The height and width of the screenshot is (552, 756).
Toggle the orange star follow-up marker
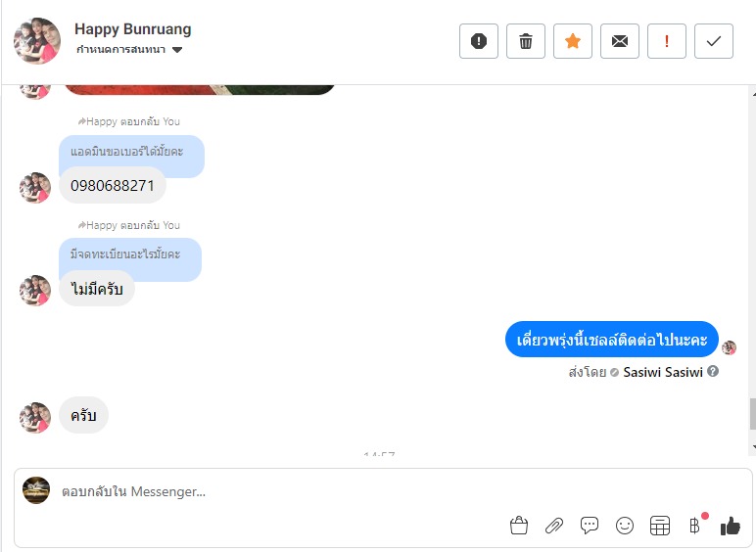coord(572,41)
